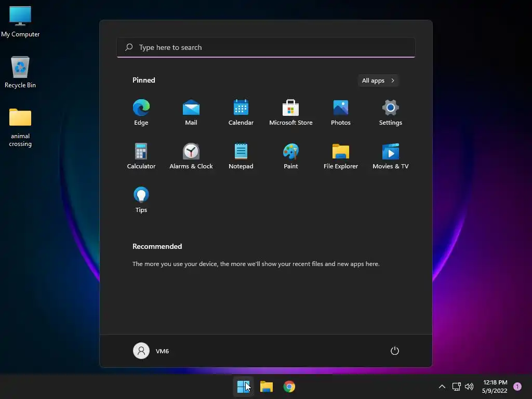
Task: Open the VM6 user account menu
Action: (x=151, y=351)
